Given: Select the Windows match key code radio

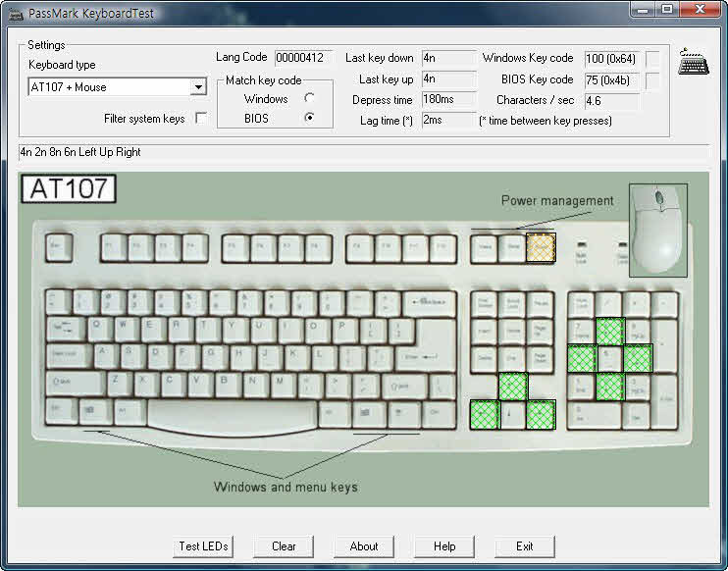Looking at the screenshot, I should 309,98.
